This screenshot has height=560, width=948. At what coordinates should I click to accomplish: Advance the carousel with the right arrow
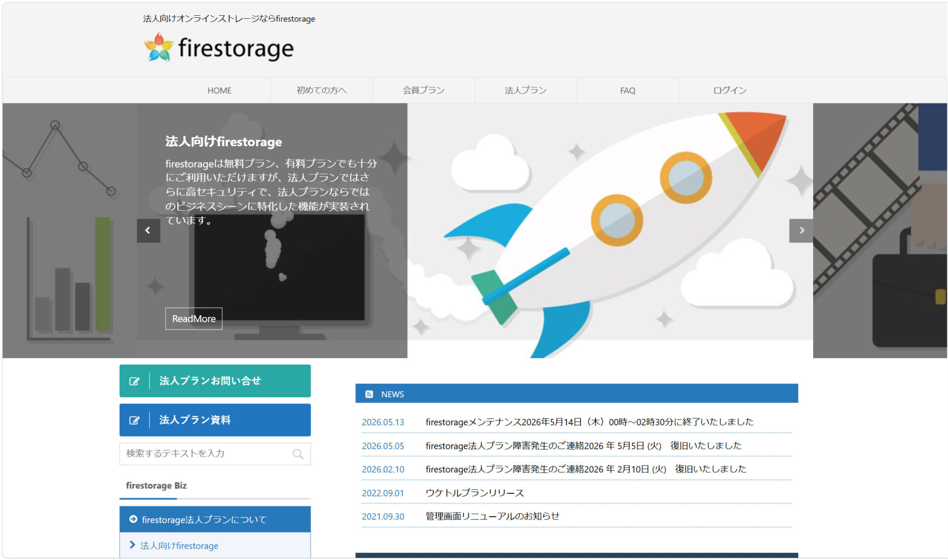(801, 230)
